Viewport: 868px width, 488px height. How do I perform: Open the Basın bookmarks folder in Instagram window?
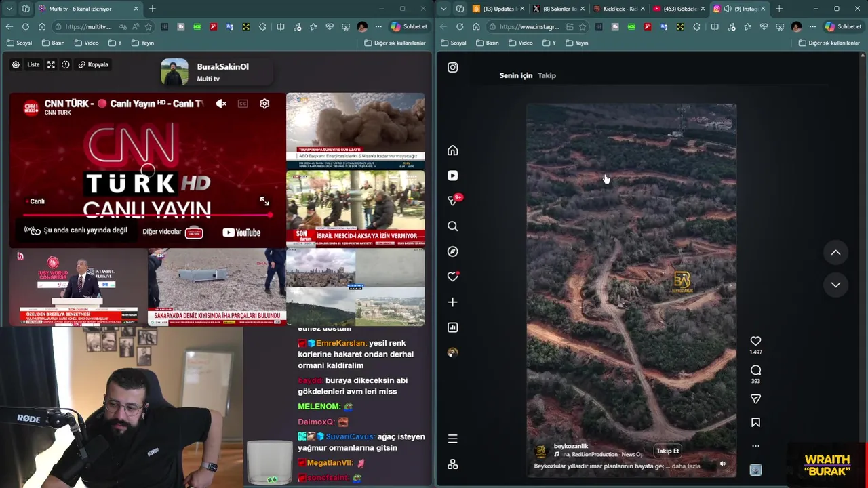coord(486,43)
